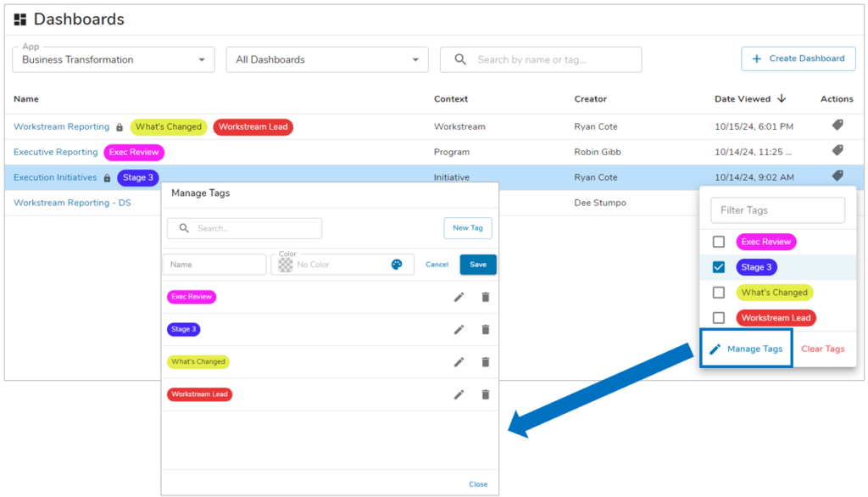Cancel the new tag entry
Screen dimensions: 868x497
pyautogui.click(x=437, y=265)
